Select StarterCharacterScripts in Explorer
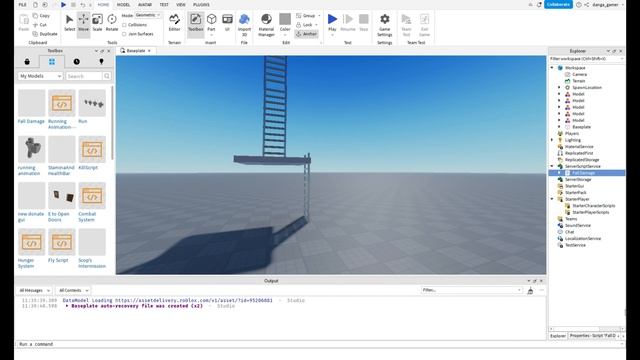This screenshot has width=640, height=360. [x=593, y=206]
